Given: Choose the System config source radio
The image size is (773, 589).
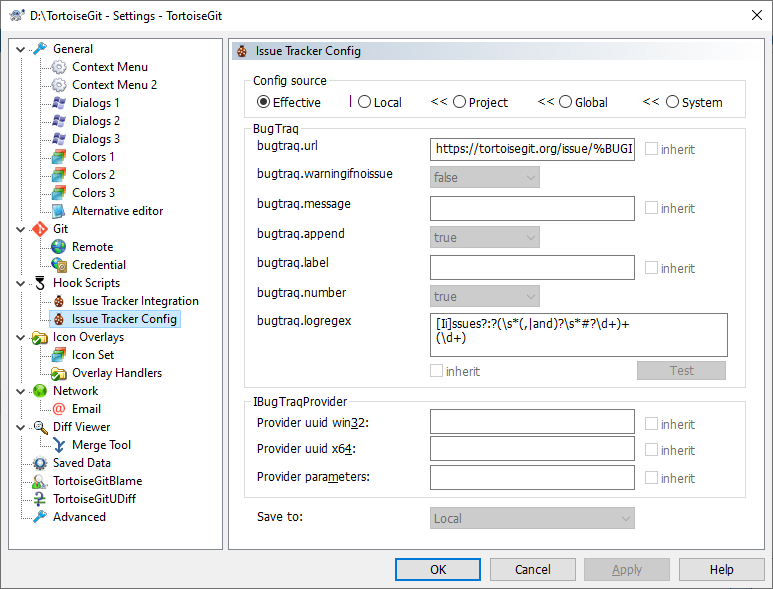Looking at the screenshot, I should click(672, 102).
